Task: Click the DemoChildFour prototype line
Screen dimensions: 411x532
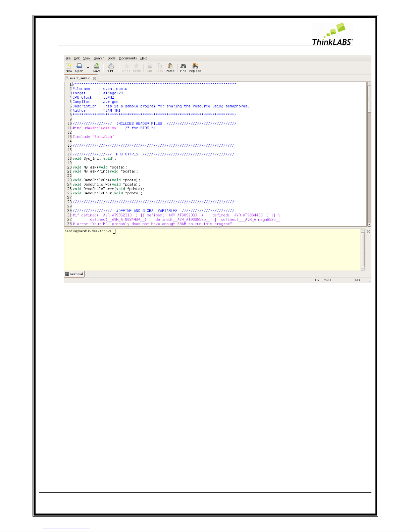Action: 107,193
